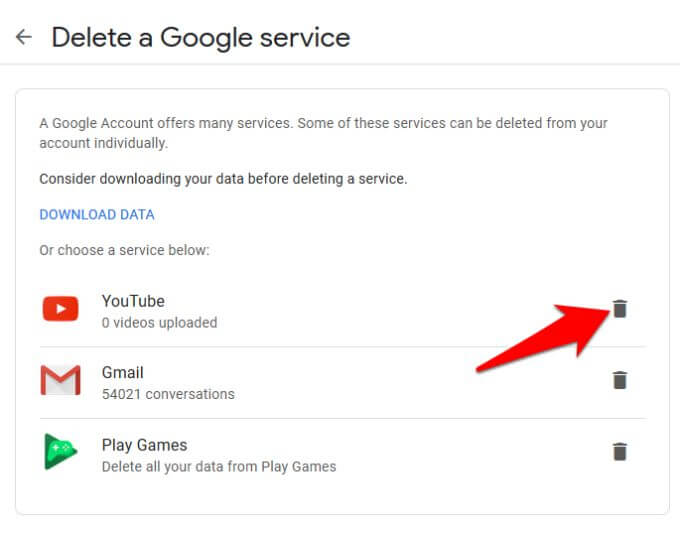Click the '0 videos uploaded' text
Image resolution: width=680 pixels, height=533 pixels.
click(x=159, y=322)
